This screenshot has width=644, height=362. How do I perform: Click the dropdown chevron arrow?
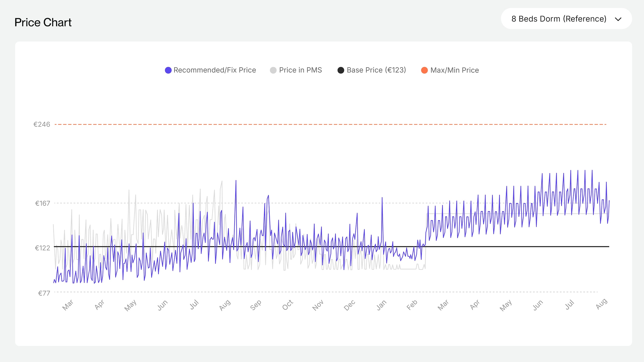[x=618, y=19]
